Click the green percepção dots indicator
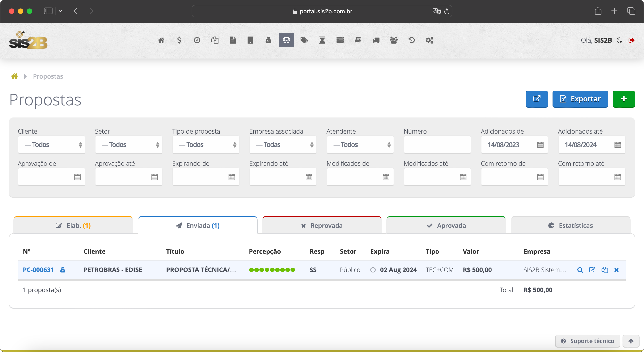 coord(272,270)
